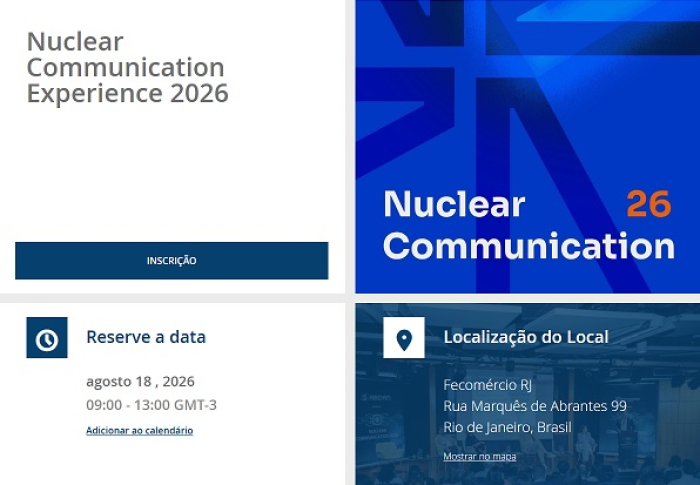Click the date 'agosto 18 , 2026'
The image size is (700, 485).
pos(140,381)
